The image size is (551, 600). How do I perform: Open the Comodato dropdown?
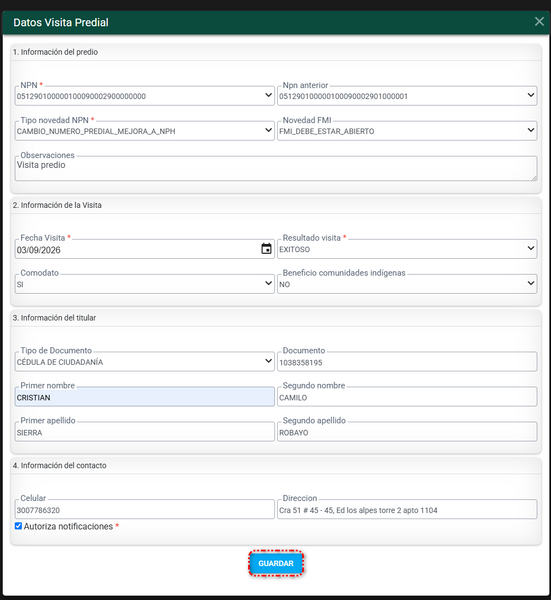145,284
